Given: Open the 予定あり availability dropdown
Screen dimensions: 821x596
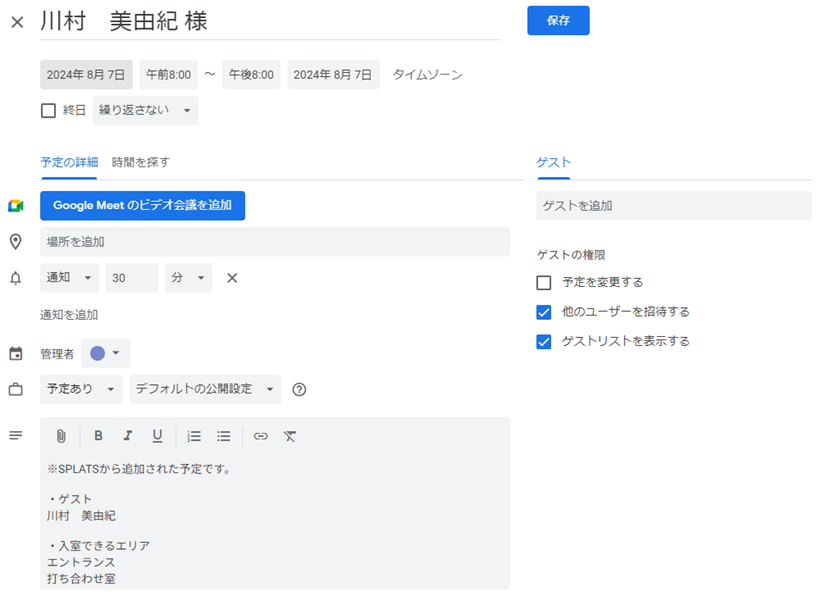Looking at the screenshot, I should [x=80, y=389].
